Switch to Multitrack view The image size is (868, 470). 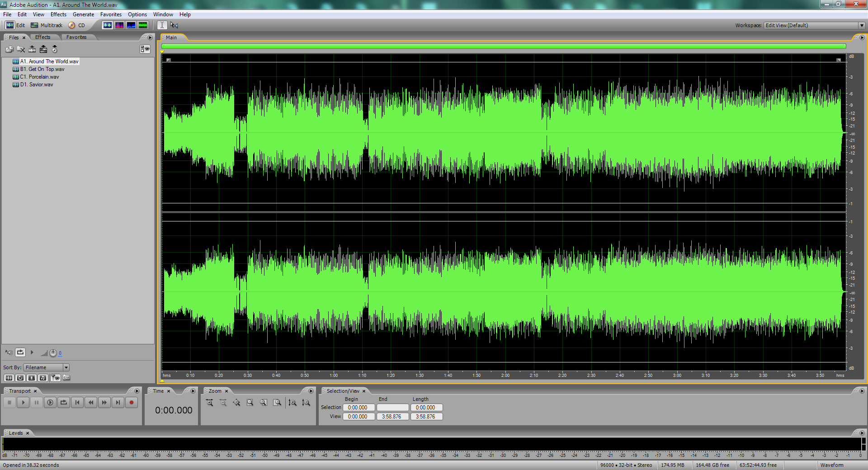(x=47, y=25)
